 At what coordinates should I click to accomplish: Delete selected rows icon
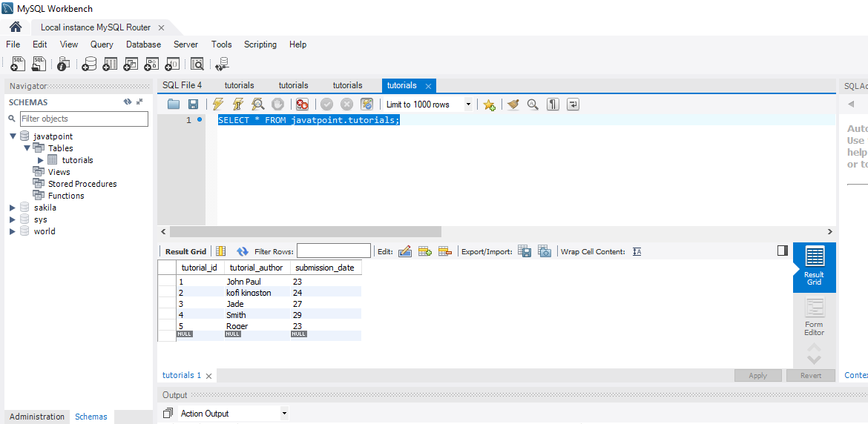[x=445, y=251]
